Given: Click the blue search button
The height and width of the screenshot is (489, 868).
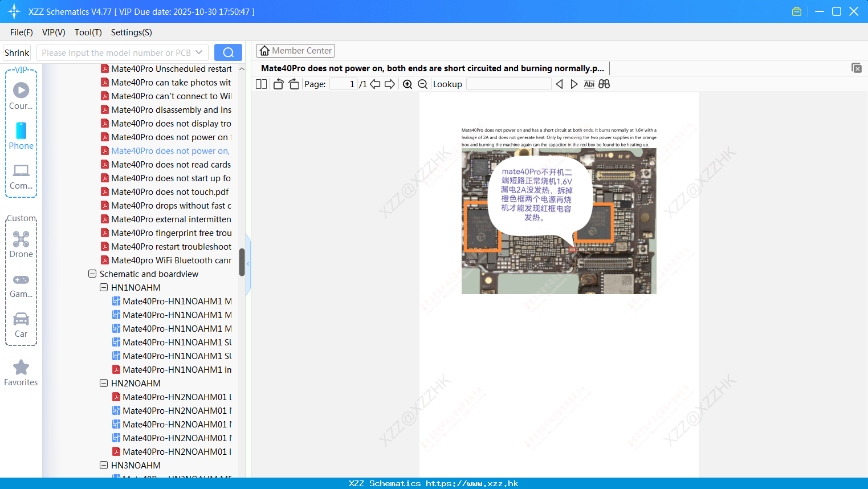Looking at the screenshot, I should coord(228,52).
